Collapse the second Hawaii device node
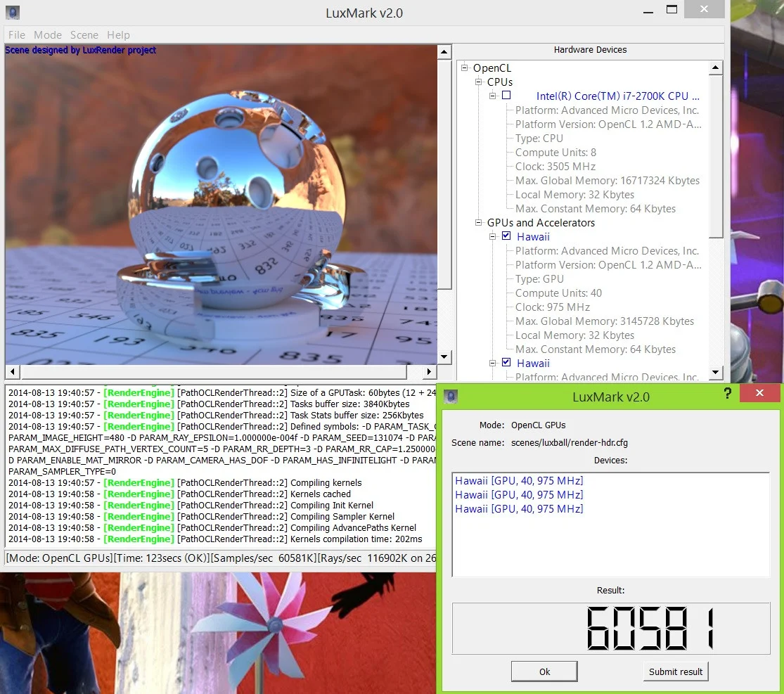The width and height of the screenshot is (784, 694). point(492,363)
